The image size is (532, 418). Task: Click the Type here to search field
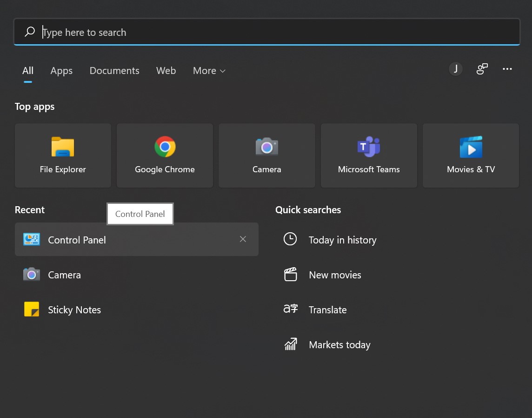tap(266, 32)
